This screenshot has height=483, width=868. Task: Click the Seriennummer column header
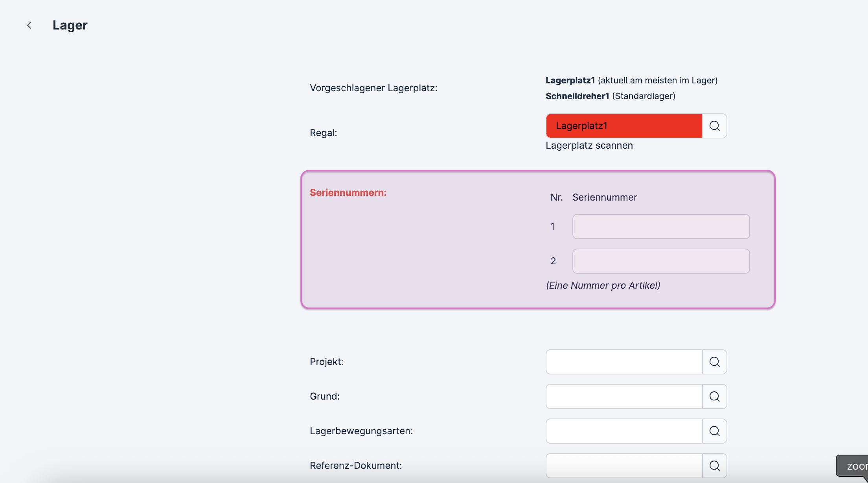pos(604,197)
